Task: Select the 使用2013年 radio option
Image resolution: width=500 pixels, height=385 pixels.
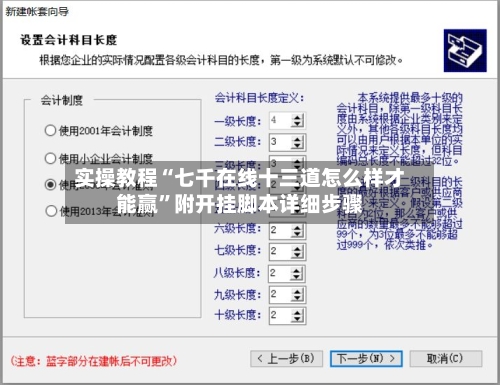Action: pos(100,211)
